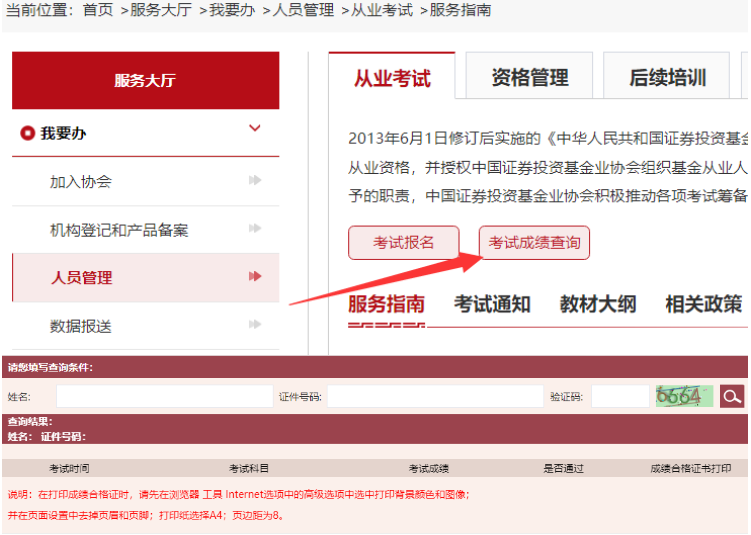751x535 pixels.
Task: Focus the 验证码 input field
Action: [x=619, y=397]
